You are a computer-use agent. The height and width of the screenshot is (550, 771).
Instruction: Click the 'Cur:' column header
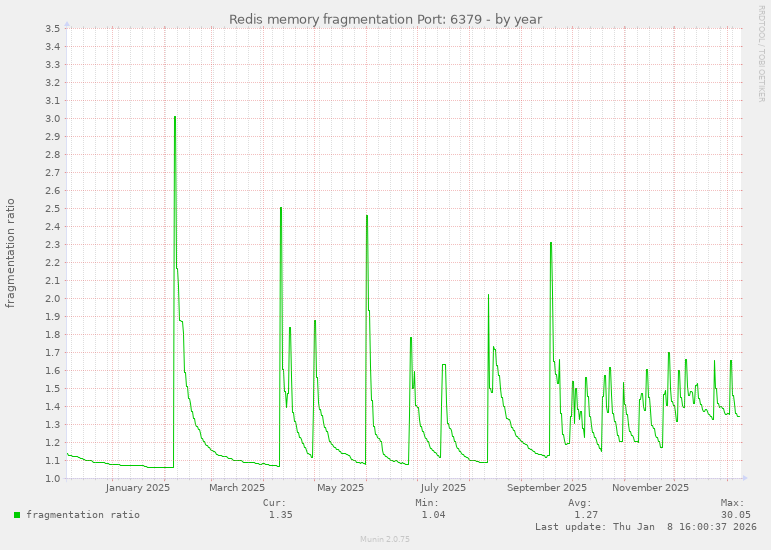[274, 503]
